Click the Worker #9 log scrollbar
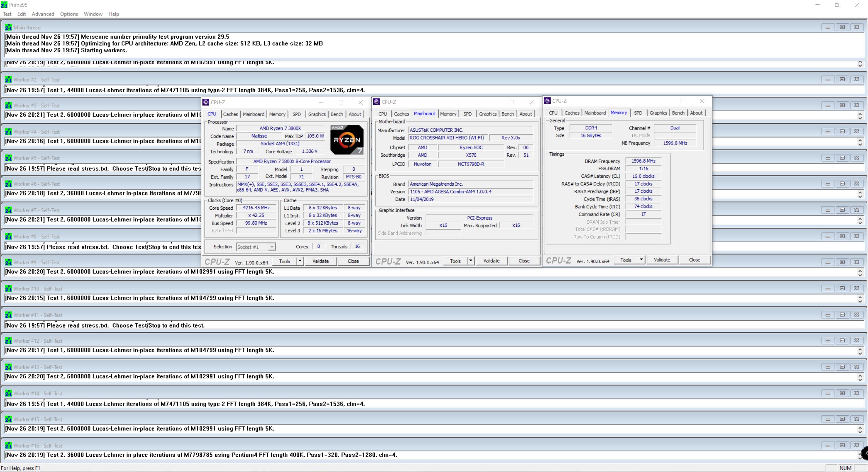 tap(860, 272)
